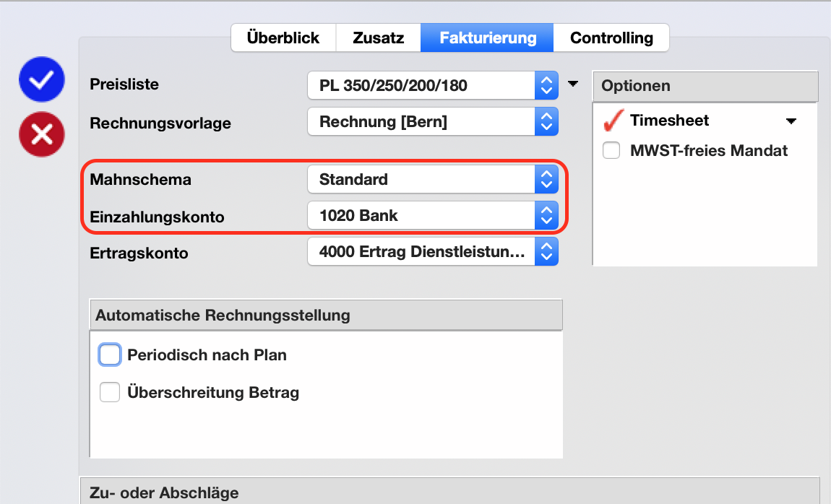This screenshot has width=831, height=504.
Task: Click the small triangle beside Preisliste dropdown
Action: coord(573,84)
